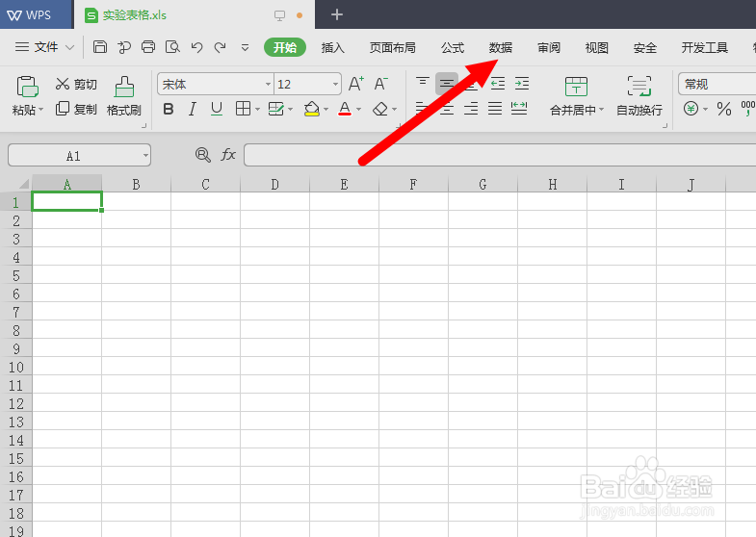Click the red font color icon
Image resolution: width=756 pixels, height=537 pixels.
345,109
